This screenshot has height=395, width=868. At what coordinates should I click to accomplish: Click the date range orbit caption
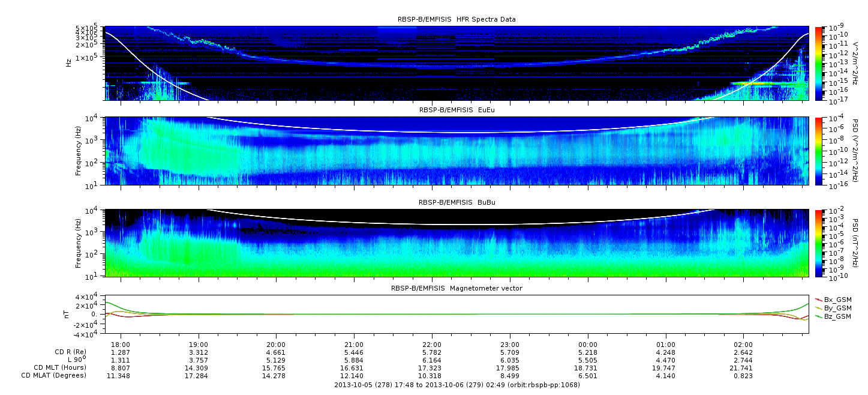456,384
